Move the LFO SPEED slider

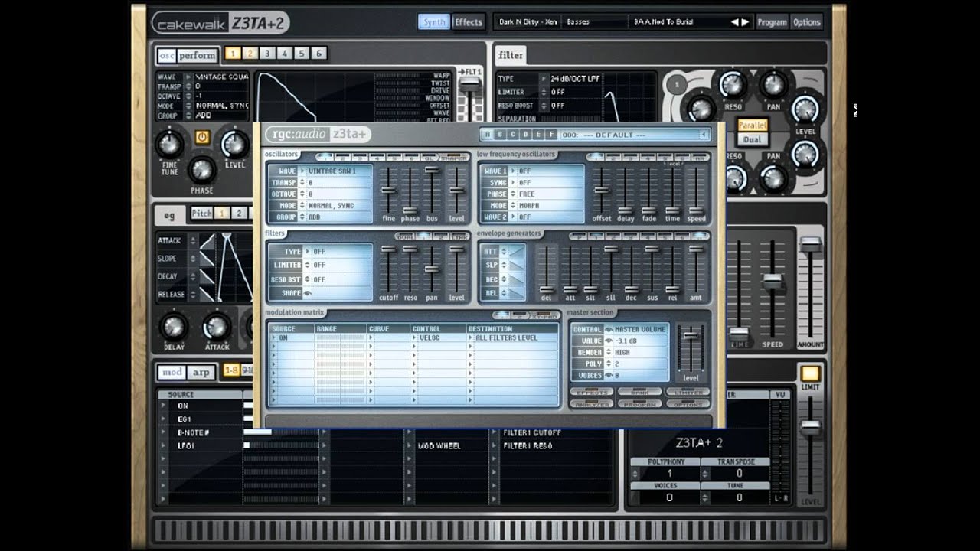pos(773,282)
